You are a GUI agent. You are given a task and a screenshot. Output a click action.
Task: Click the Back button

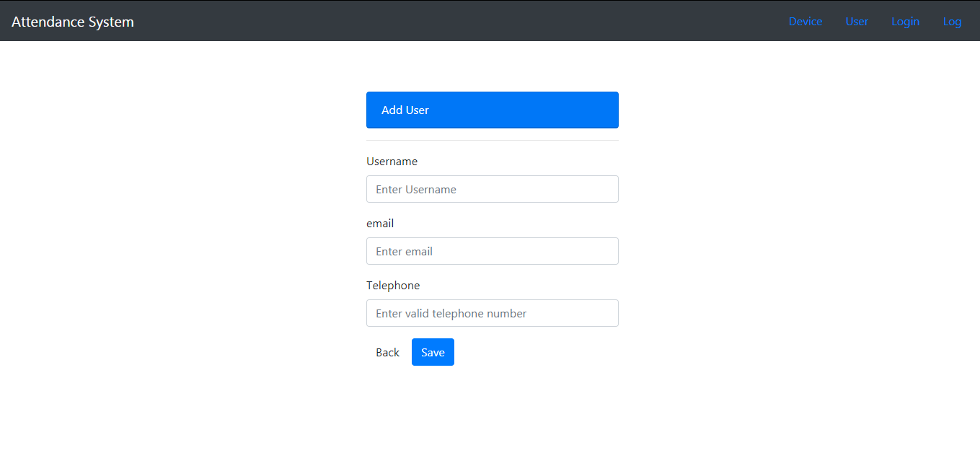387,352
